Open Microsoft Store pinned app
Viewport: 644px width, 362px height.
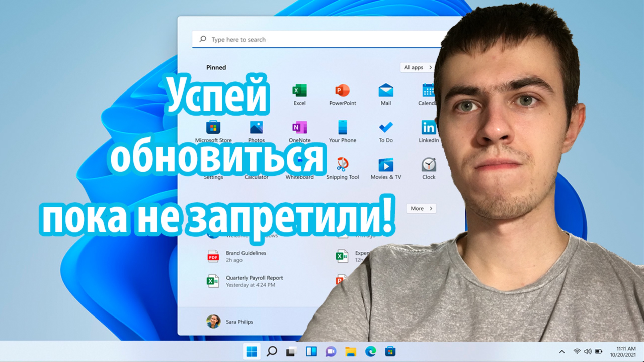(213, 131)
